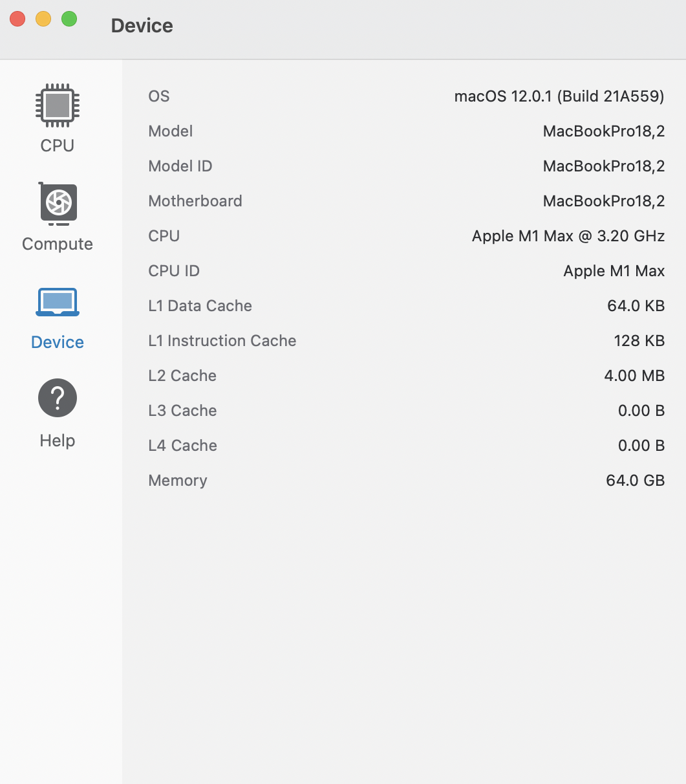The width and height of the screenshot is (686, 784).
Task: Open the Help question mark icon
Action: (x=58, y=398)
